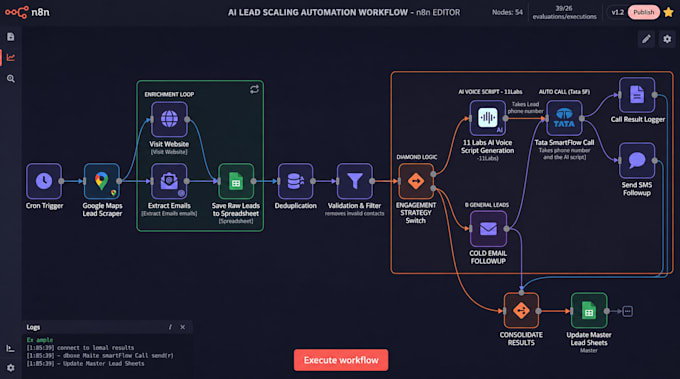Click the Logs panel slash icon
This screenshot has height=379, width=680.
170,327
